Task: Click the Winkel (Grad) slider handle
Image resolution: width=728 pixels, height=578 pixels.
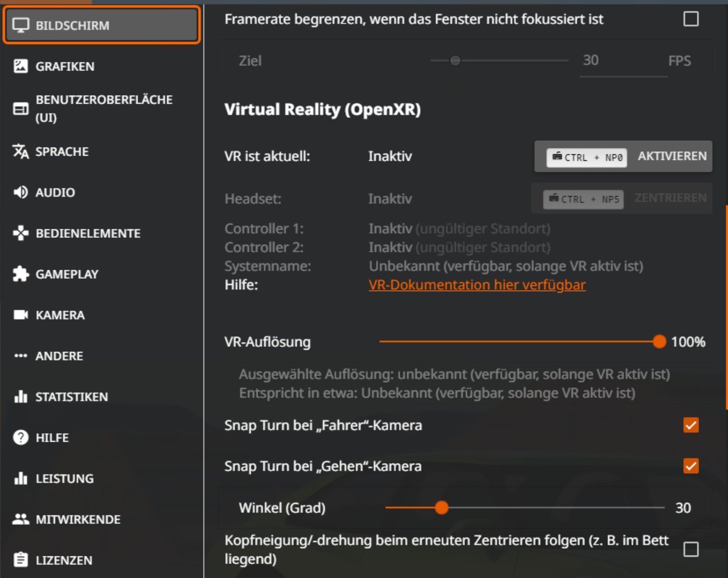Action: pos(442,508)
